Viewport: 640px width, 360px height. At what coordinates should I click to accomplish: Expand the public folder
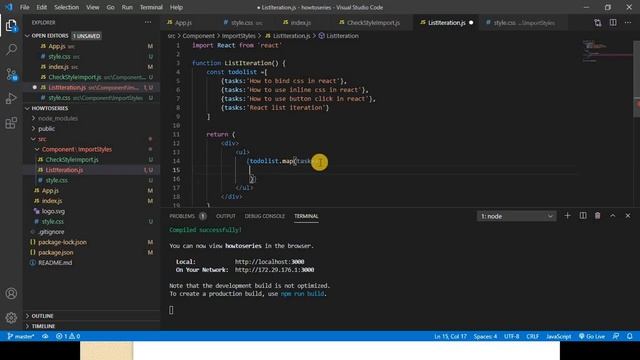click(x=47, y=129)
